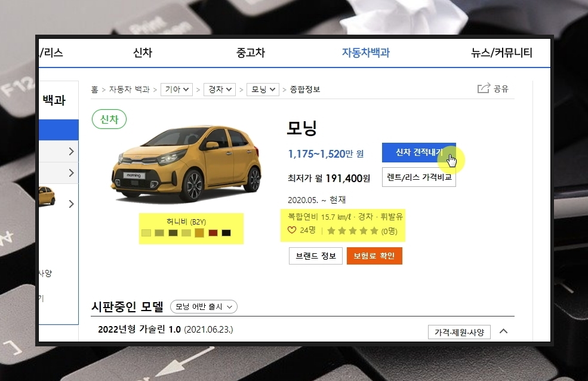Click the 1,175~1,520만 원 price text

(x=326, y=153)
